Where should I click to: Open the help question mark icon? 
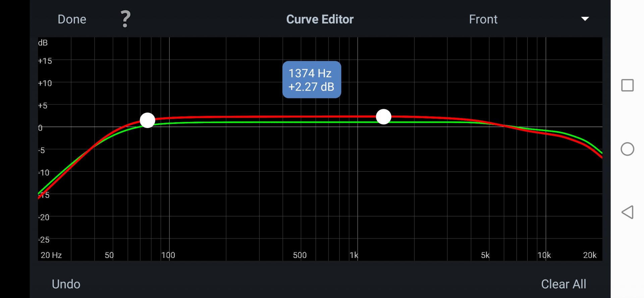[125, 19]
